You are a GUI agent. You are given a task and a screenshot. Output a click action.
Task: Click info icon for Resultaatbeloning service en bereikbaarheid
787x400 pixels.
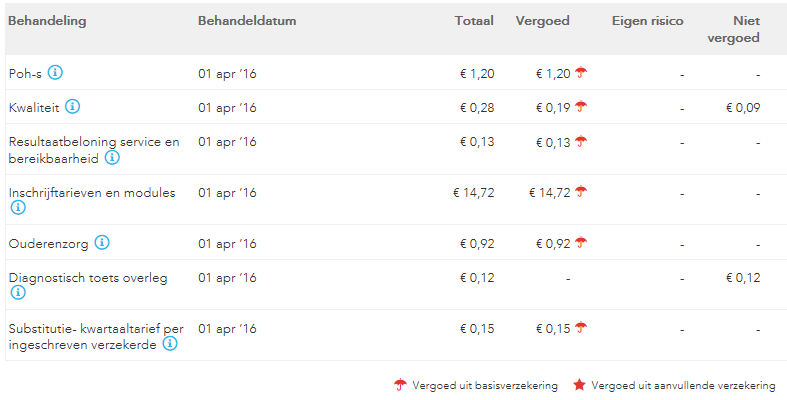click(x=112, y=157)
